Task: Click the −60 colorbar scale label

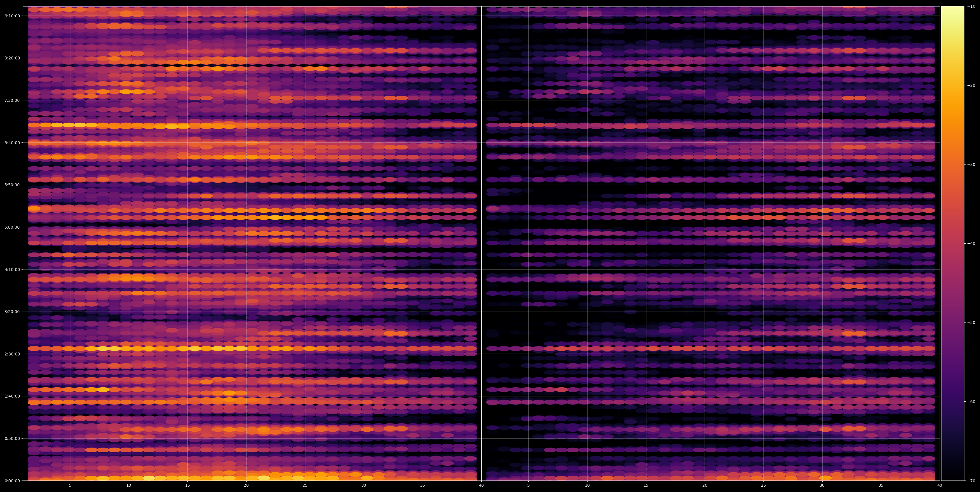Action: point(971,402)
